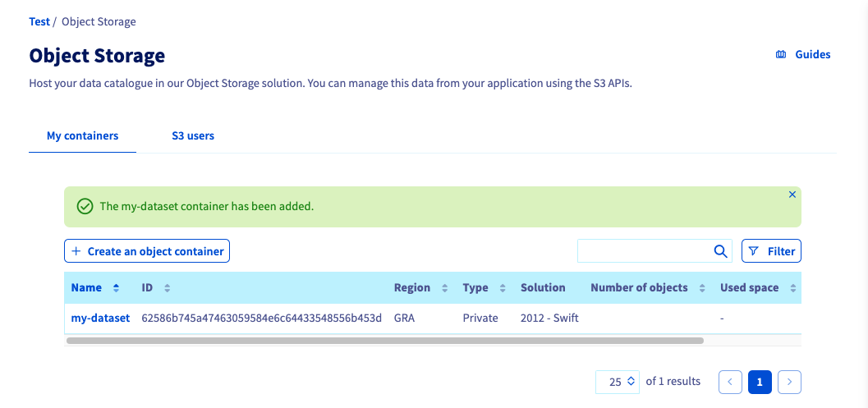Select the My containers tab
The height and width of the screenshot is (408, 868).
click(82, 135)
